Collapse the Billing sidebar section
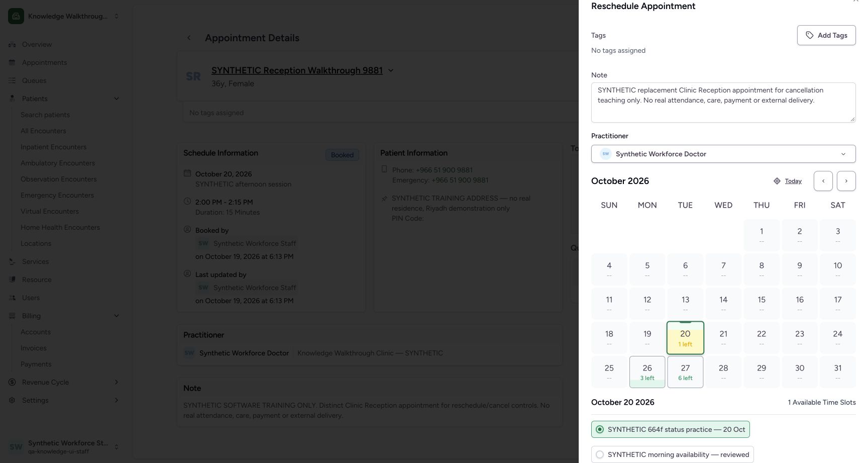Viewport: 868px width, 463px height. [x=117, y=316]
